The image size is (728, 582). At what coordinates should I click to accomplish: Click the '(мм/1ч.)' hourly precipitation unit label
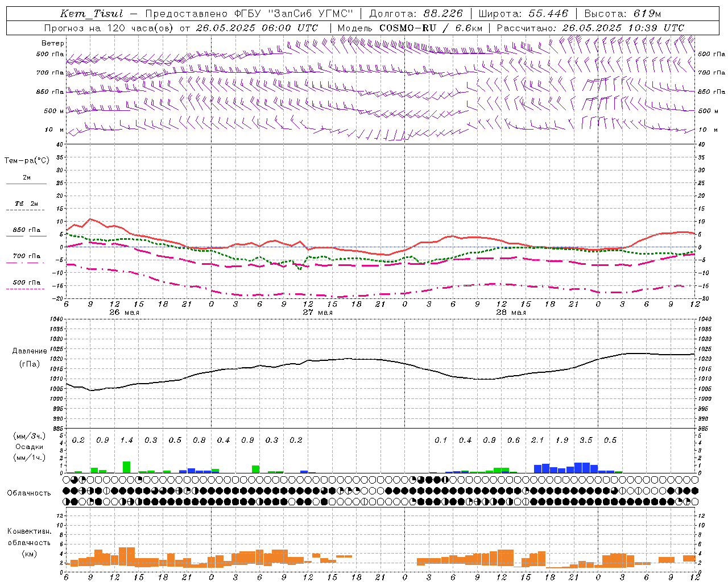pos(29,458)
